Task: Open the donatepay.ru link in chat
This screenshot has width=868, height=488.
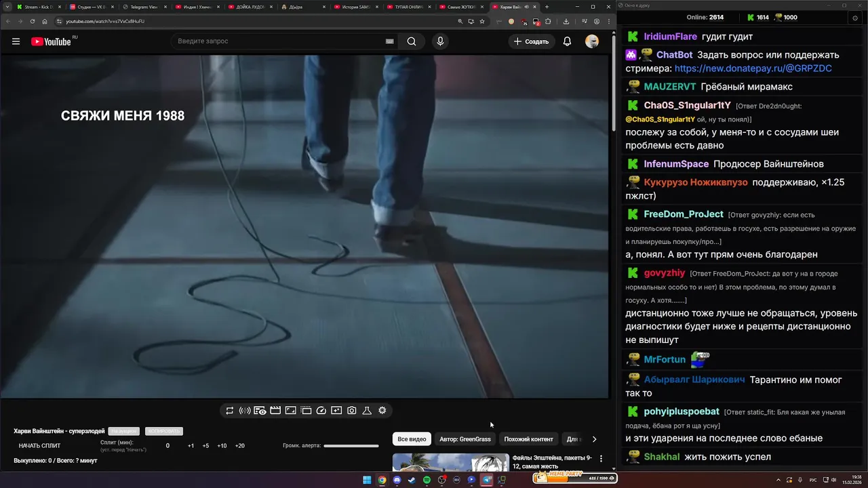Action: pyautogui.click(x=753, y=68)
